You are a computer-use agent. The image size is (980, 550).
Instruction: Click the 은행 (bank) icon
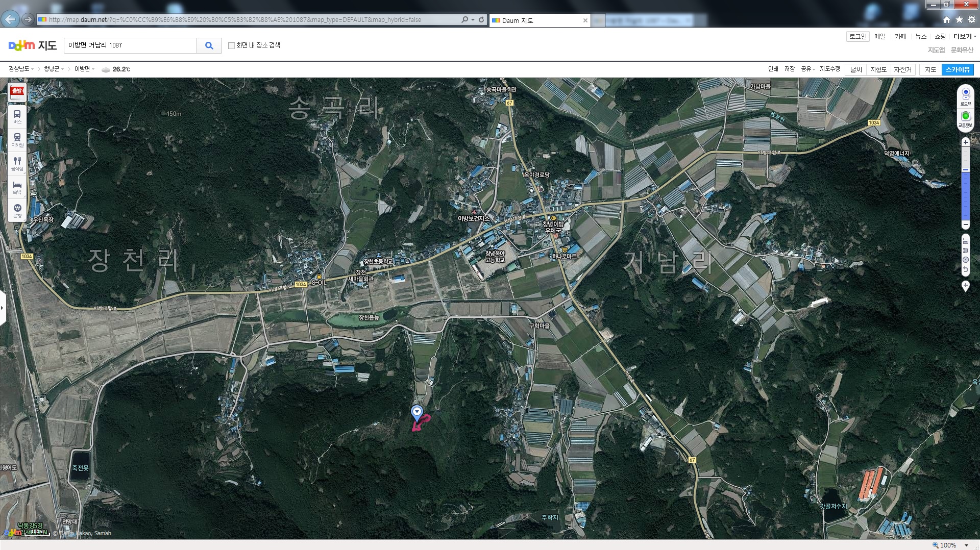(x=17, y=210)
